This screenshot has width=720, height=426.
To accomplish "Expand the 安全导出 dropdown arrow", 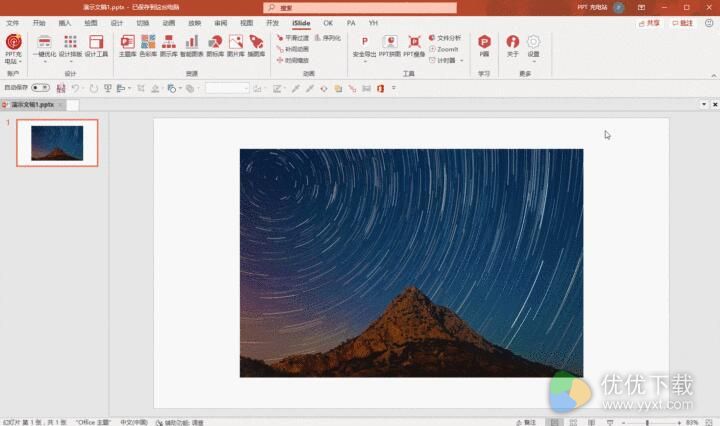I will pyautogui.click(x=365, y=62).
